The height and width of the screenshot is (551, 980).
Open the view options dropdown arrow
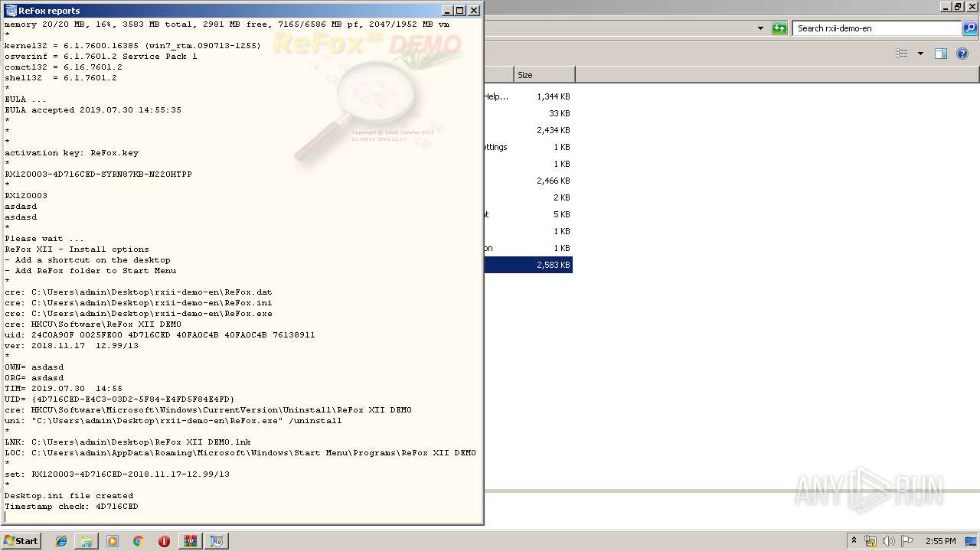click(920, 54)
